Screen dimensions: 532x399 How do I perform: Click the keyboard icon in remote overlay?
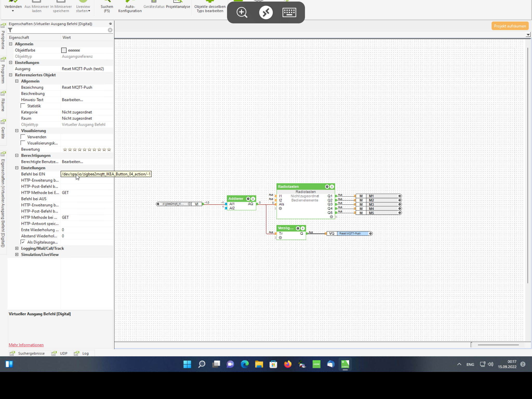(x=289, y=12)
